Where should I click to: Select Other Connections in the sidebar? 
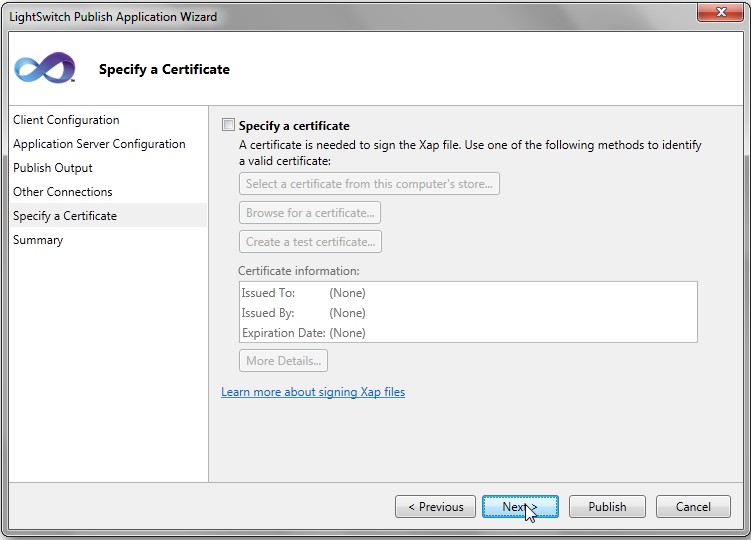click(63, 192)
